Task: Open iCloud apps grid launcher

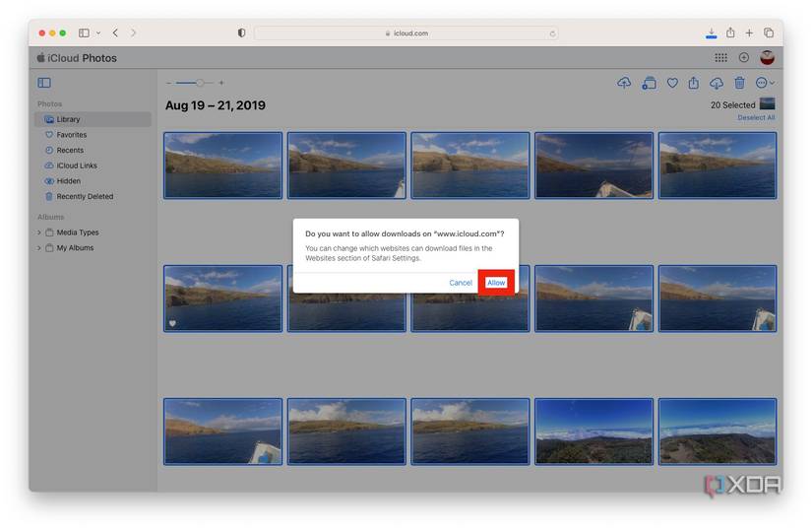Action: tap(720, 57)
